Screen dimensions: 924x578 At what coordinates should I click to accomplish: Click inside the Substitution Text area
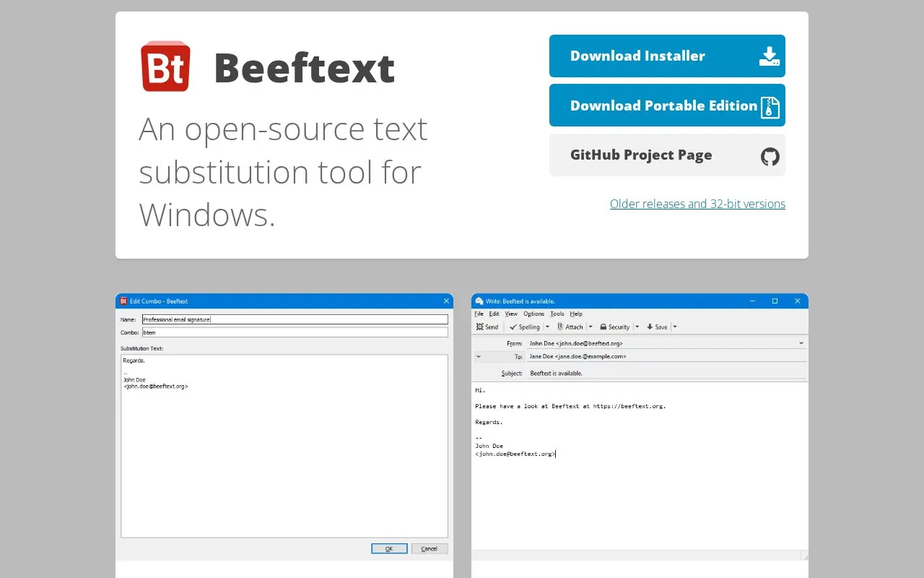pyautogui.click(x=284, y=446)
